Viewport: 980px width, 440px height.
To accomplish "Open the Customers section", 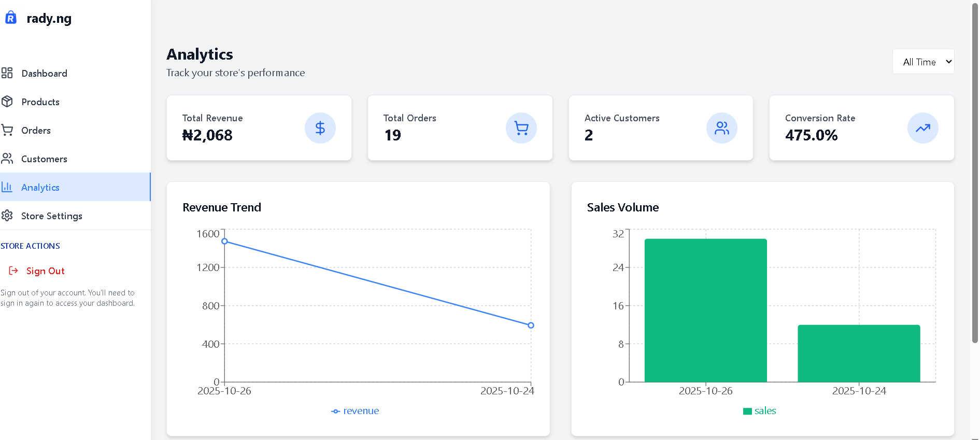I will point(75,159).
